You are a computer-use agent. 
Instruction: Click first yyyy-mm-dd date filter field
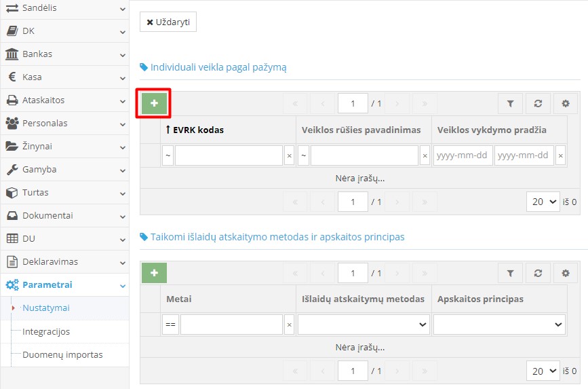463,155
